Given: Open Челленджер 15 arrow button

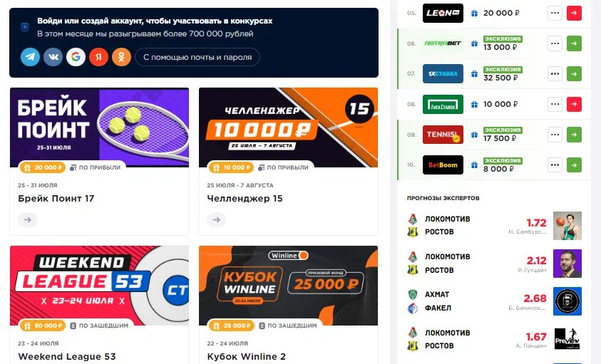Looking at the screenshot, I should click(217, 219).
